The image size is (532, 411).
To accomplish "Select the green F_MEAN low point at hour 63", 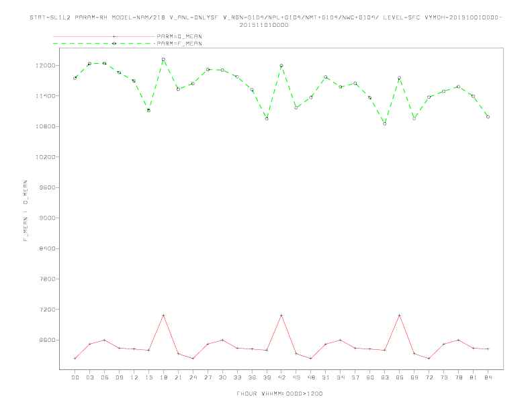I will (385, 124).
